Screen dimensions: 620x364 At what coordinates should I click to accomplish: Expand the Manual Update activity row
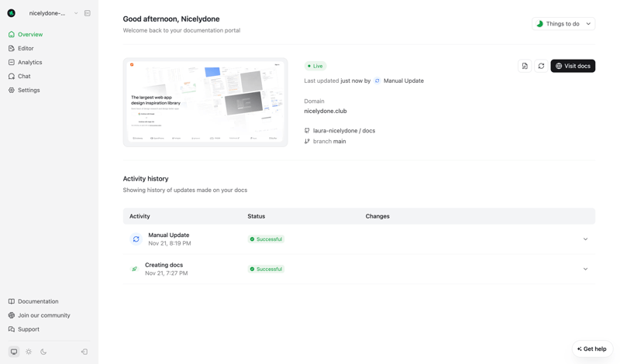click(585, 239)
